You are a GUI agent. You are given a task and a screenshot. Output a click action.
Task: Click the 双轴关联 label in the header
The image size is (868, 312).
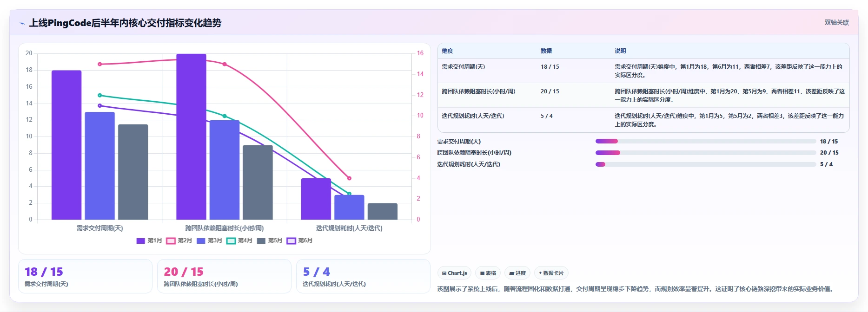click(x=837, y=22)
